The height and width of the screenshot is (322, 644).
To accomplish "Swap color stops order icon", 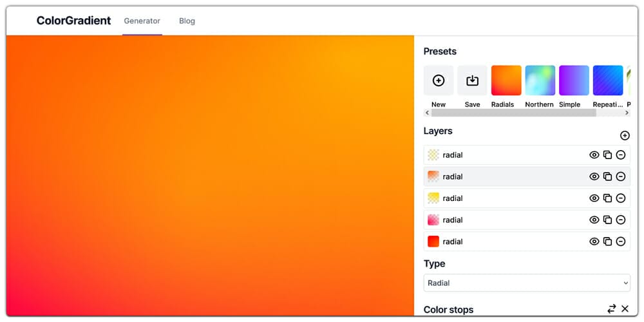I will tap(611, 309).
